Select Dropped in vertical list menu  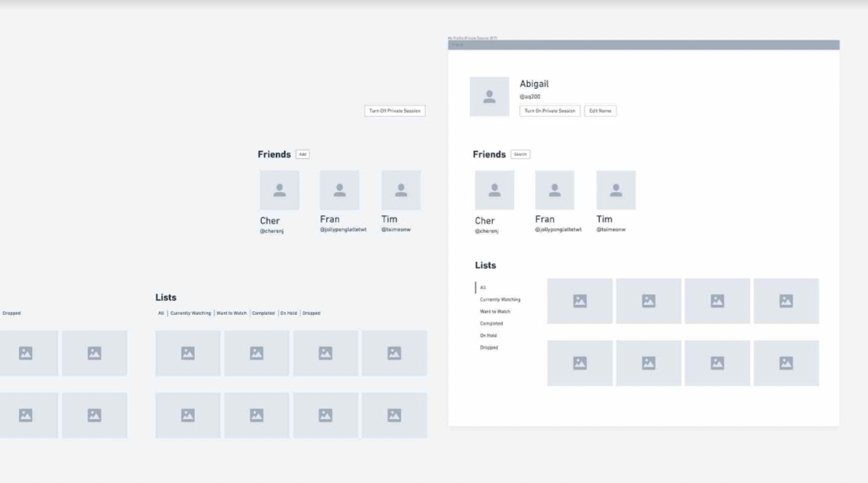[x=489, y=348]
